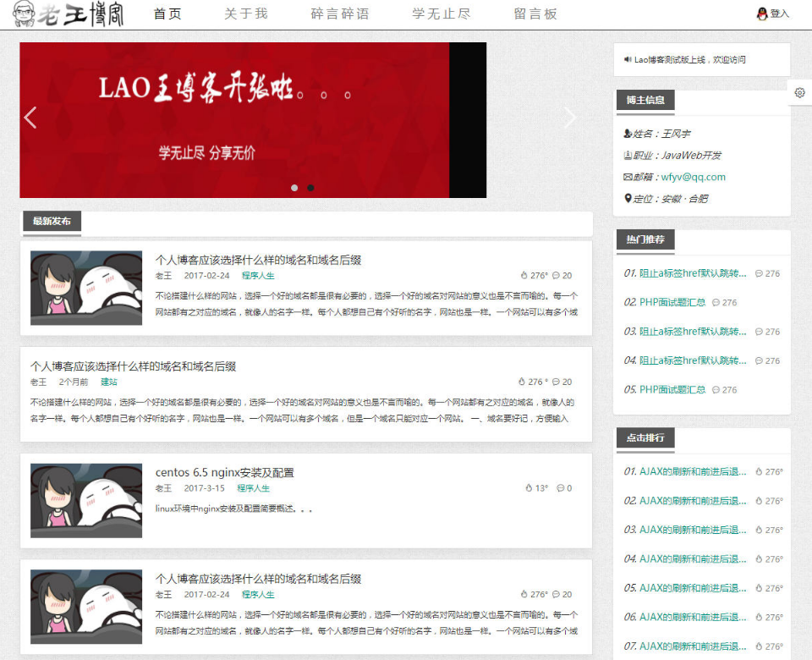
Task: Click the 老王博客 site logo
Action: (x=69, y=14)
